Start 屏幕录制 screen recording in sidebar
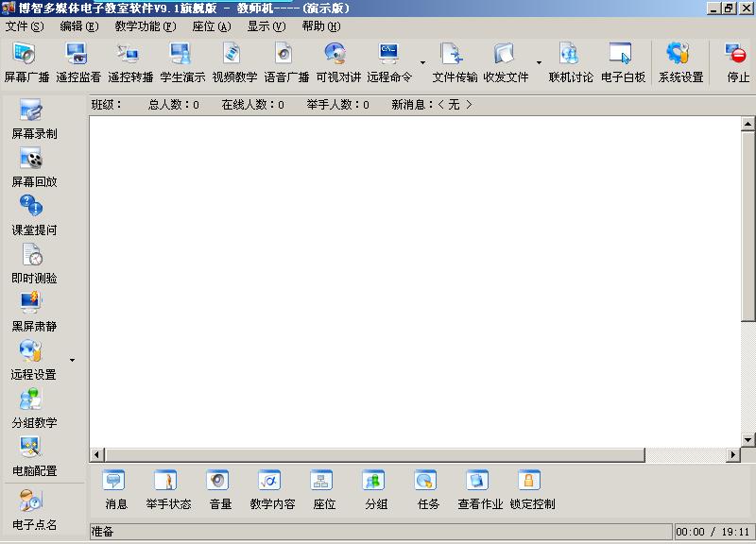Image resolution: width=756 pixels, height=544 pixels. coord(33,119)
